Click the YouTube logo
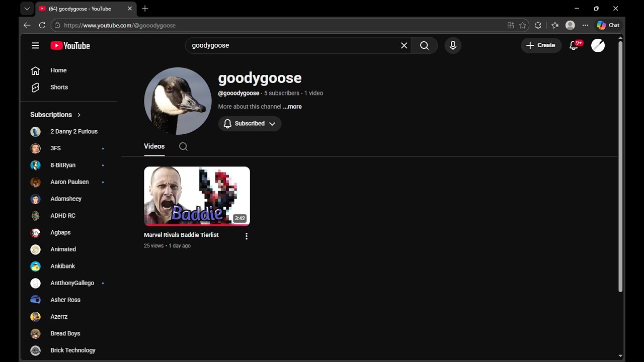644x362 pixels. (70, 46)
